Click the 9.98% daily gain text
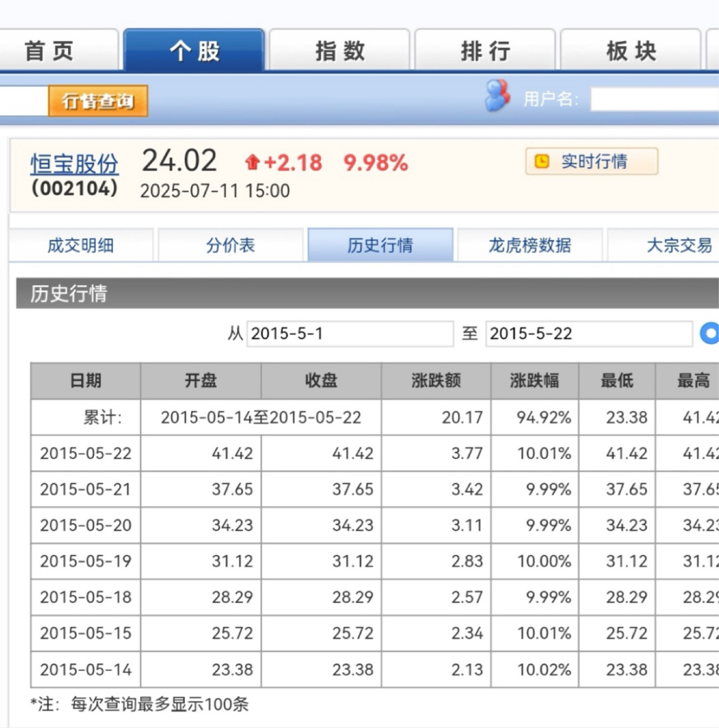This screenshot has width=719, height=728. [376, 163]
